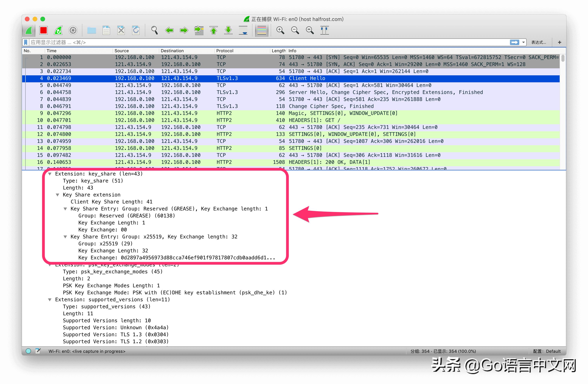Restart the current capture
Screen dimensions: 588x384
(x=58, y=30)
